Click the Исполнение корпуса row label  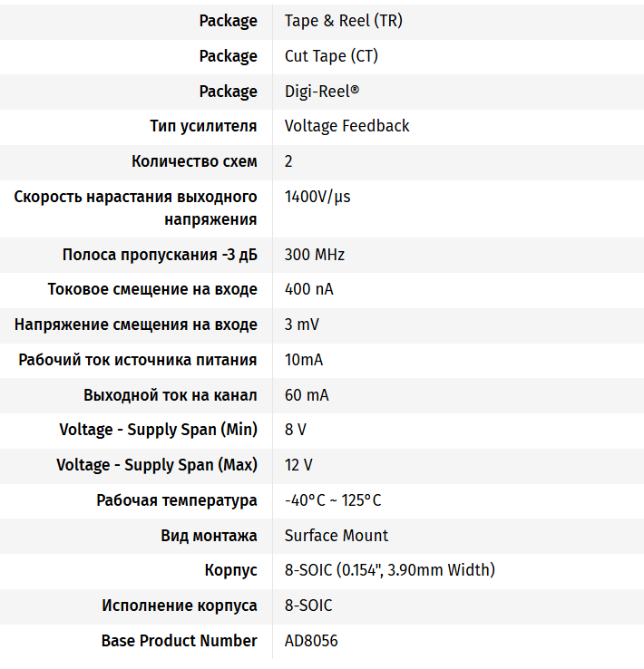[180, 606]
